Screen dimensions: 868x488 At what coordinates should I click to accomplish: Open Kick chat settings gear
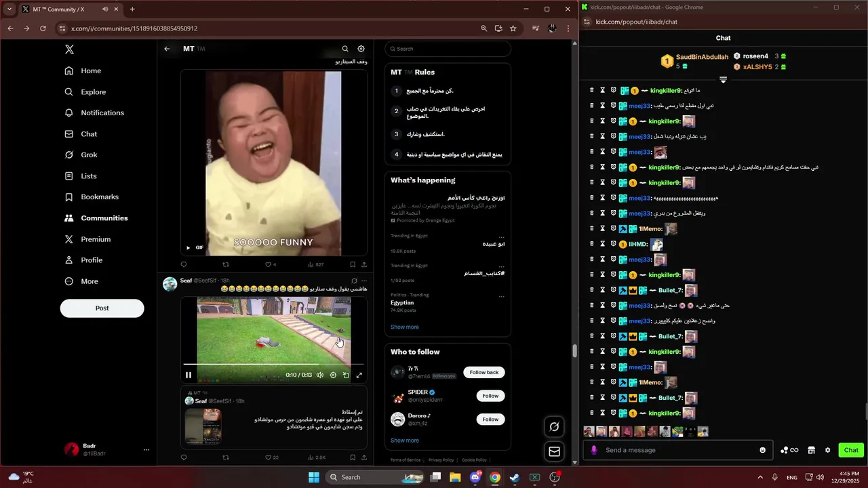(827, 450)
